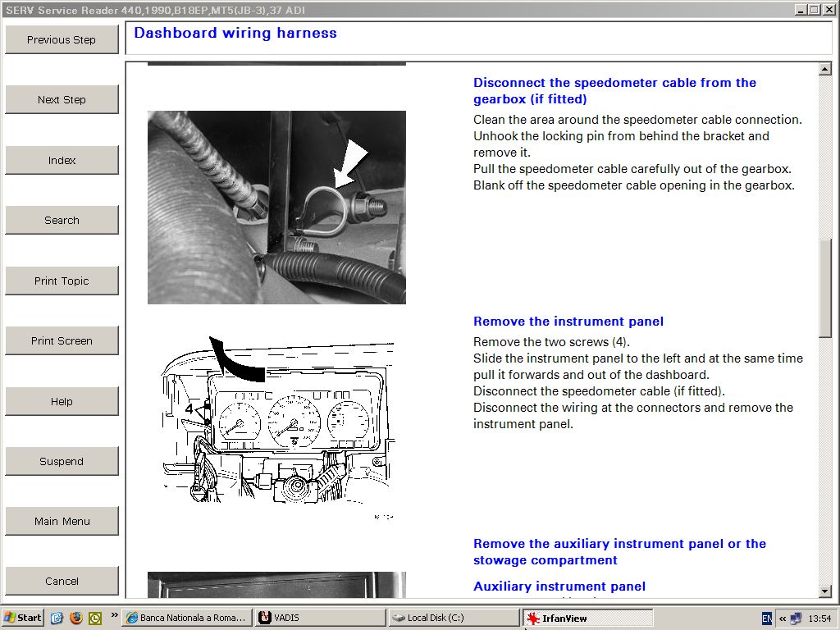Launch Firefox from Quick Launch

point(76,618)
